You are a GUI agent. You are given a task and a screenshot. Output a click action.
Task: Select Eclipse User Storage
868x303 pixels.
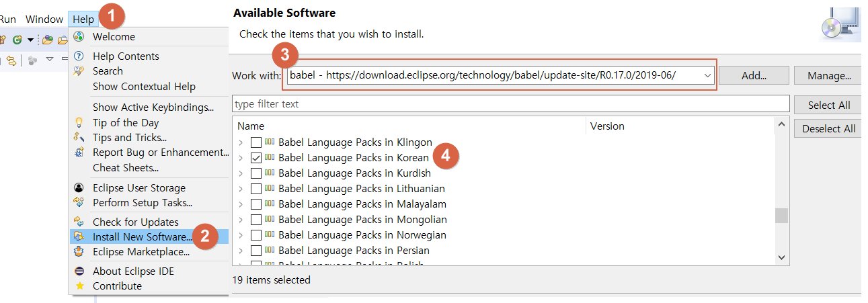139,188
